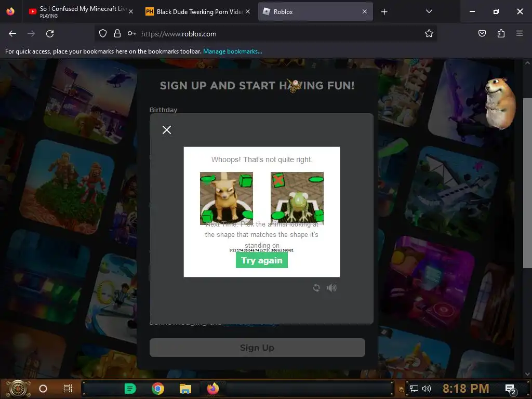Open saved logins key icon
Screen dimensions: 532x399
coord(131,34)
